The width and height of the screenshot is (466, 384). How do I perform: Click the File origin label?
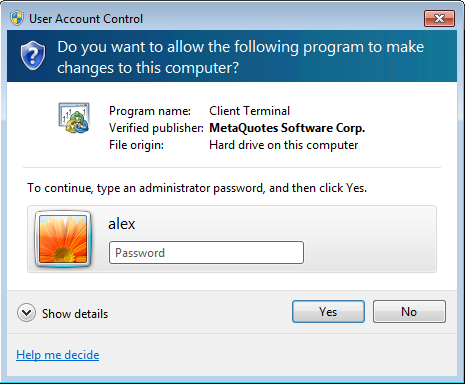coord(136,145)
